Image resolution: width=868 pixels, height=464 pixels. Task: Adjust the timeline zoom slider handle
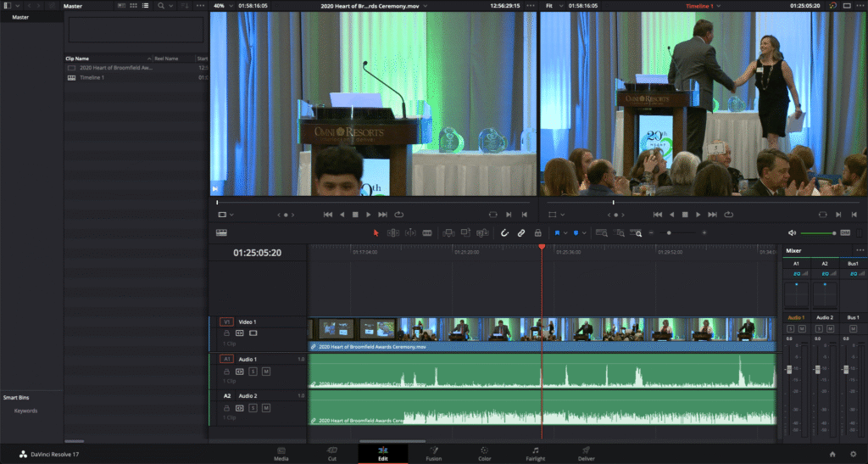(669, 233)
